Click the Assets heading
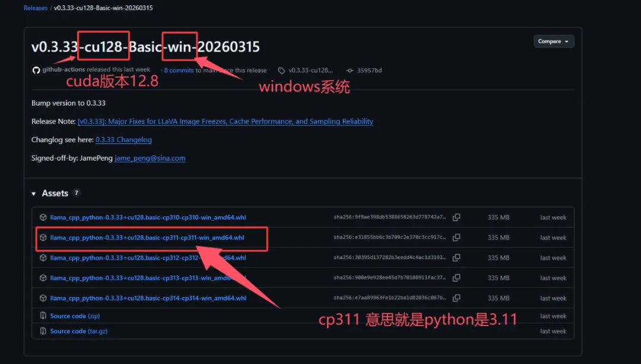Screen dimensions: 641x364 [x=55, y=193]
